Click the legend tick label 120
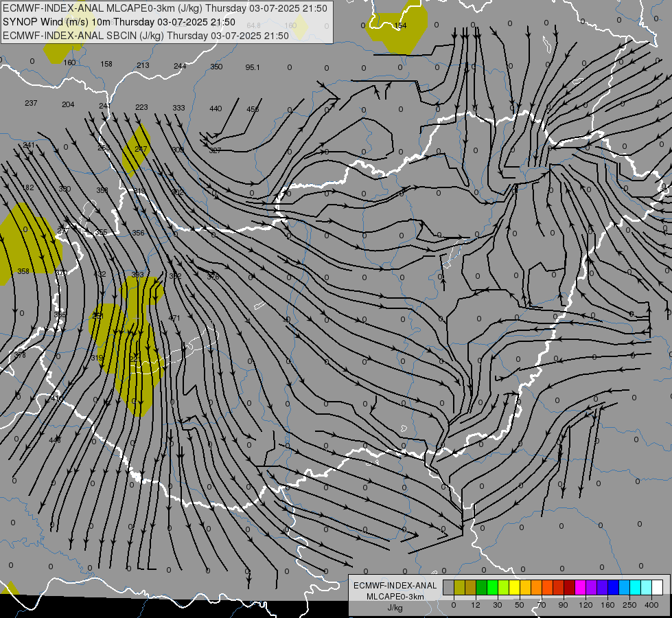The image size is (672, 618). pyautogui.click(x=586, y=605)
